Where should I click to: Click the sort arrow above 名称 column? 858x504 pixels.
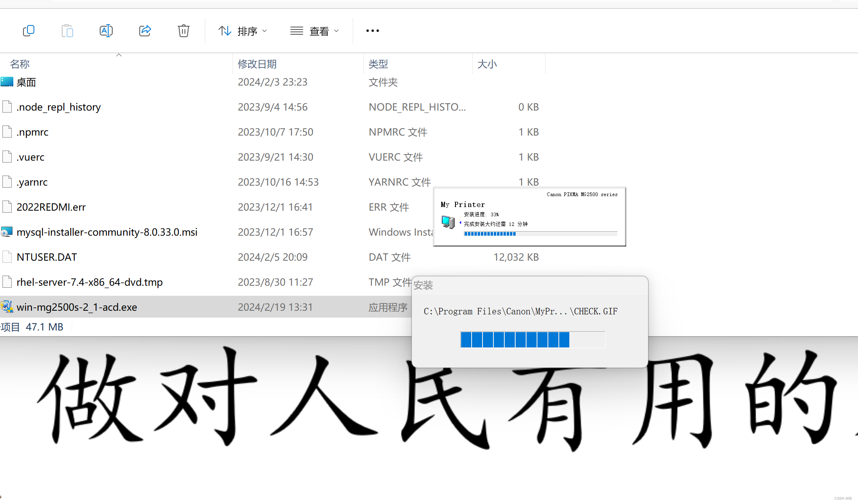[119, 55]
